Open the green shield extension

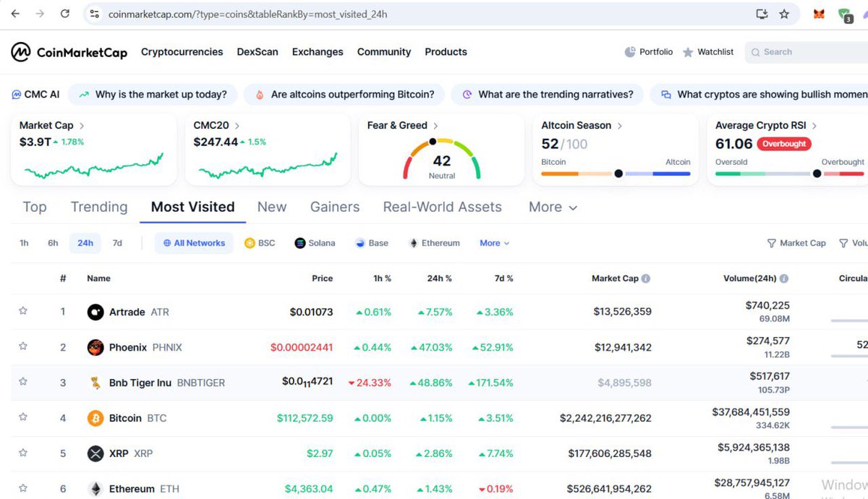coord(845,14)
